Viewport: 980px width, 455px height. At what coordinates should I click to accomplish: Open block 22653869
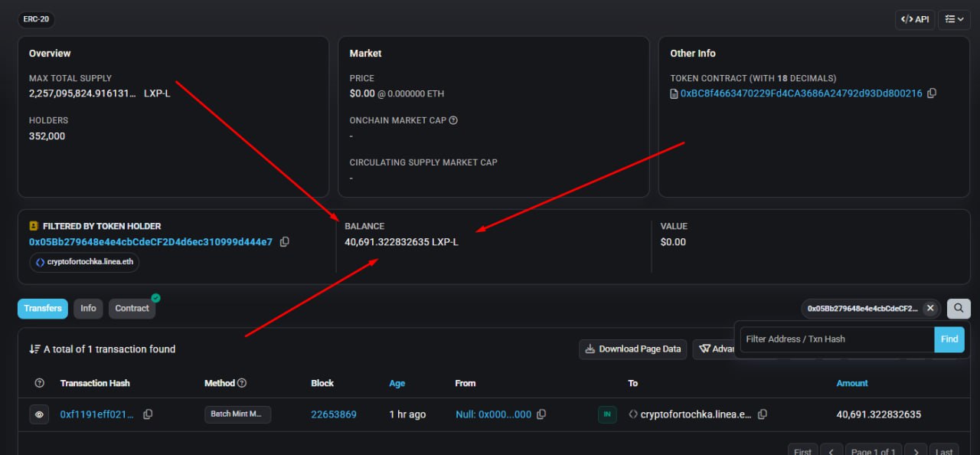point(334,414)
